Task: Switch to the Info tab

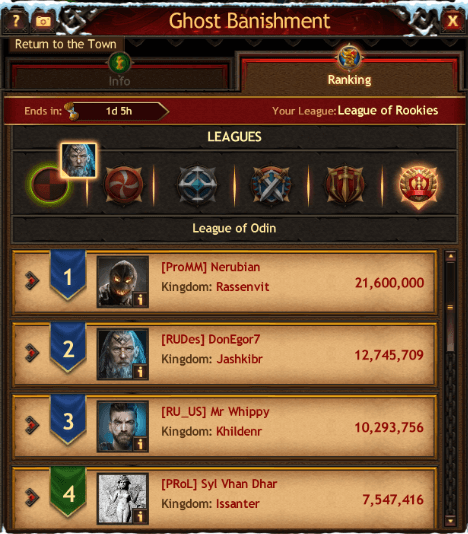Action: [x=119, y=76]
